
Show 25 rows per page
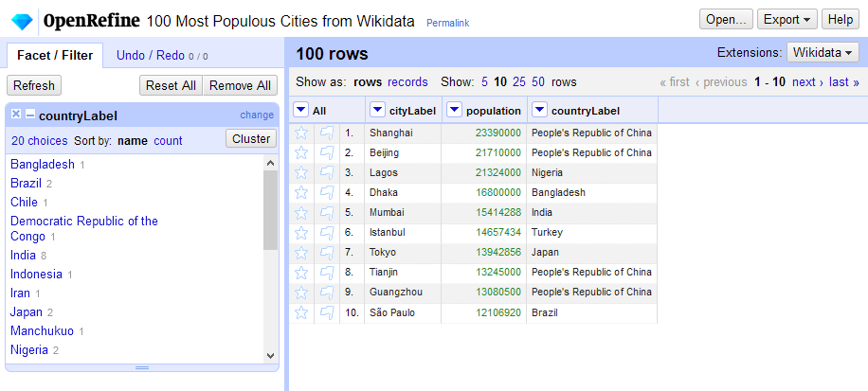(x=519, y=82)
